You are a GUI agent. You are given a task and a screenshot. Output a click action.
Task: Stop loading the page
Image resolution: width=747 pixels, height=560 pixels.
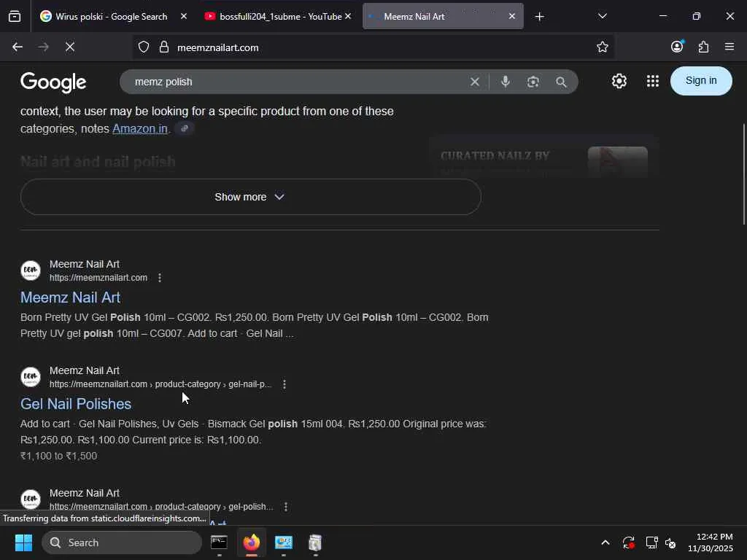pyautogui.click(x=69, y=47)
